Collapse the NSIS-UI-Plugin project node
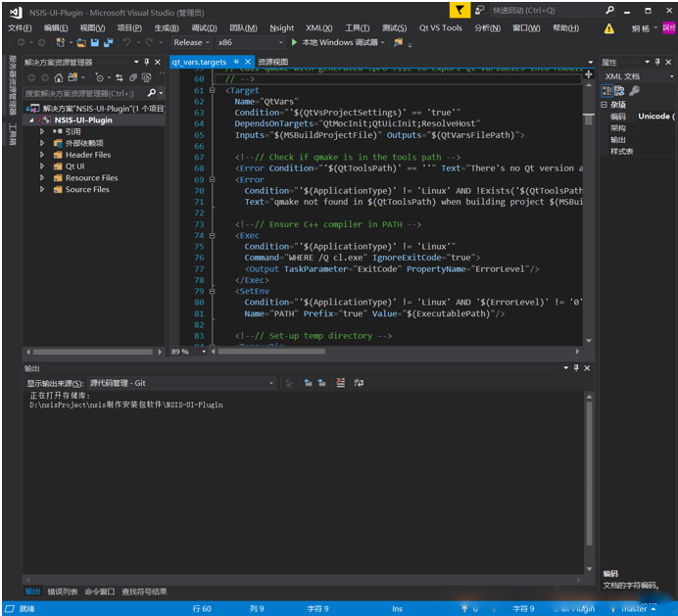 tap(31, 120)
